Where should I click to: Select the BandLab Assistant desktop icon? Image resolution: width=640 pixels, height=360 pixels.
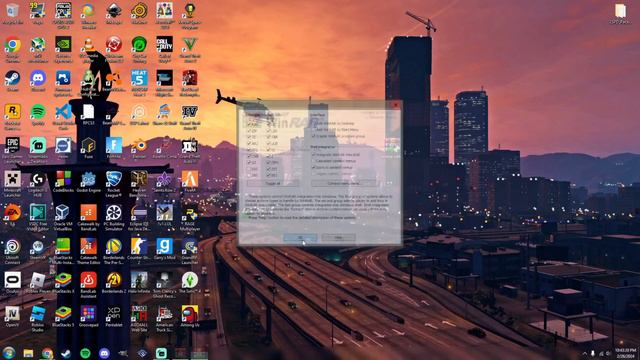click(88, 284)
